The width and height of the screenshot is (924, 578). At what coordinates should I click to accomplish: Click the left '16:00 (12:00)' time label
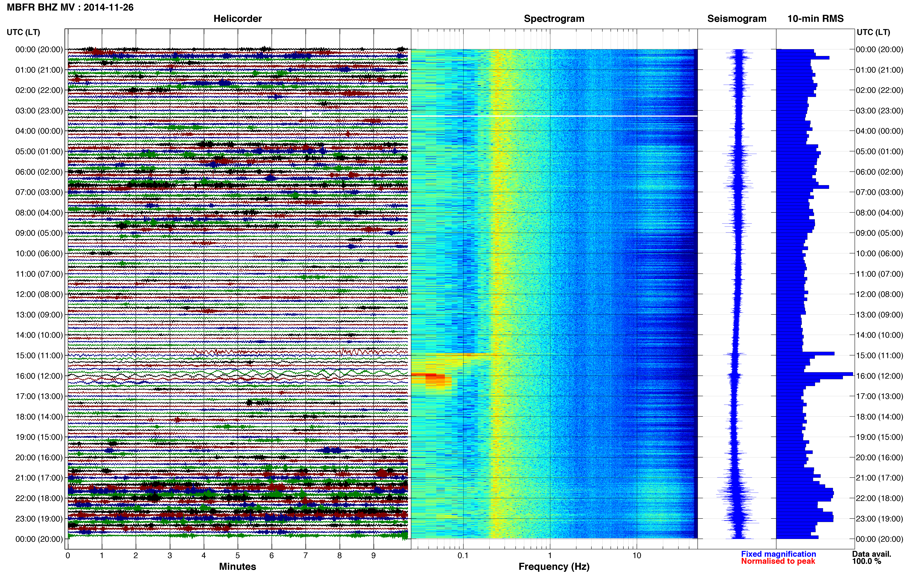[x=39, y=376]
